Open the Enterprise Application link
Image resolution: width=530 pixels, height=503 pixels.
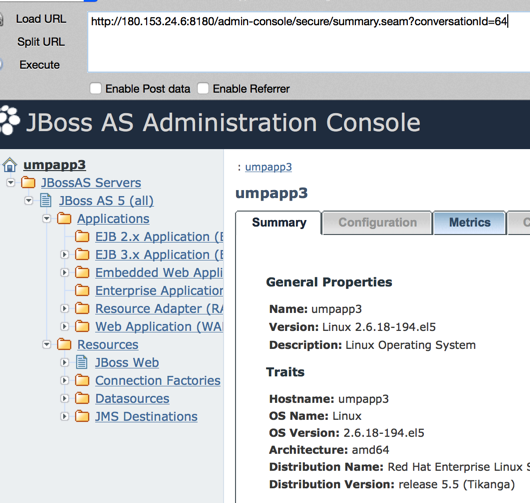coord(159,291)
